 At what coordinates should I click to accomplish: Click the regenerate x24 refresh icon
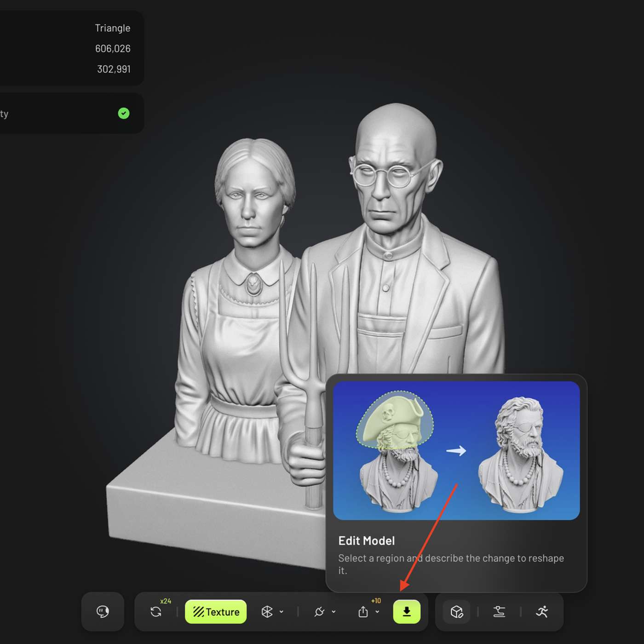(156, 612)
